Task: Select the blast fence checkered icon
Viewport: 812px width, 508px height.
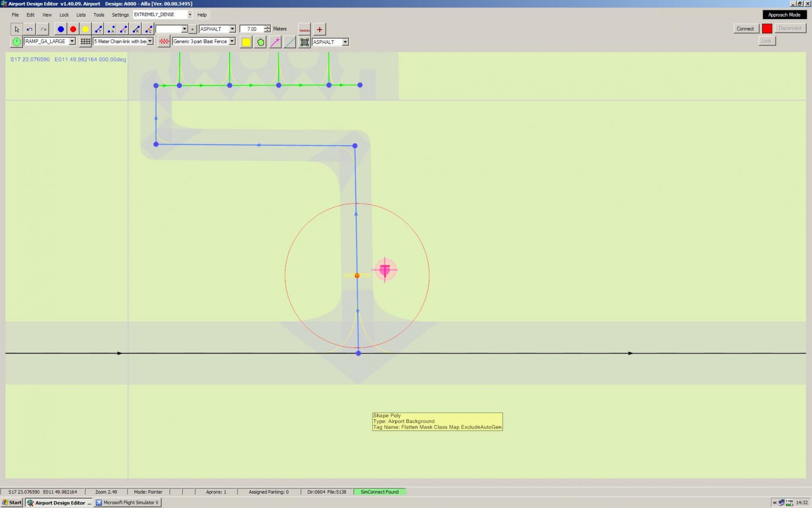Action: pos(164,42)
